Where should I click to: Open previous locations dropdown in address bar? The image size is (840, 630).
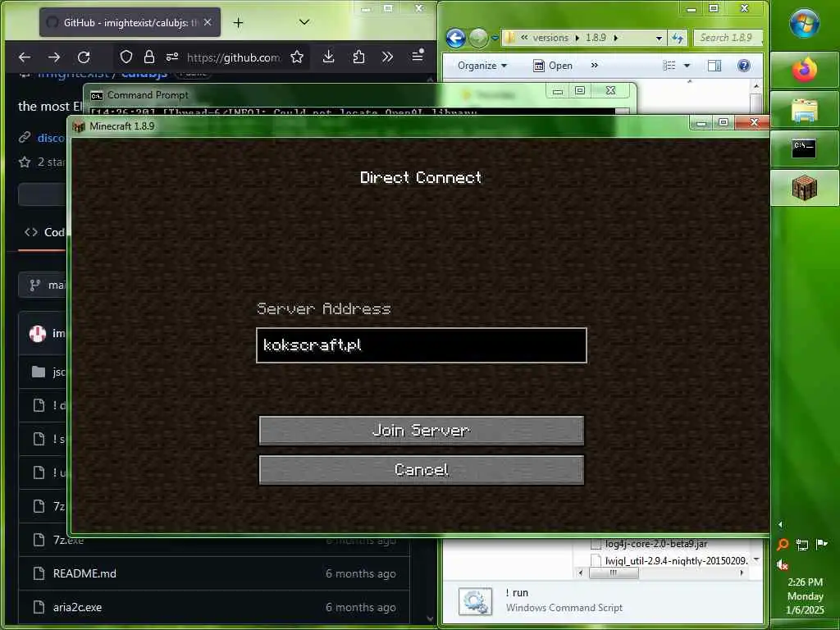(x=659, y=38)
